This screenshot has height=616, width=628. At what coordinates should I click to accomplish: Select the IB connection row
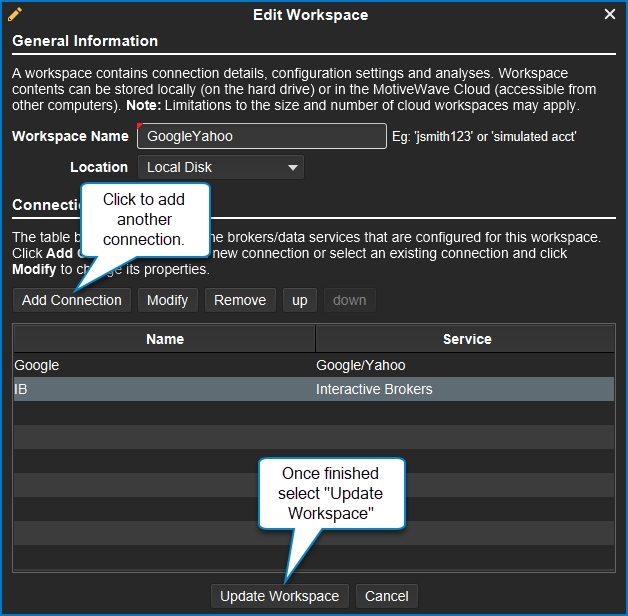(314, 389)
